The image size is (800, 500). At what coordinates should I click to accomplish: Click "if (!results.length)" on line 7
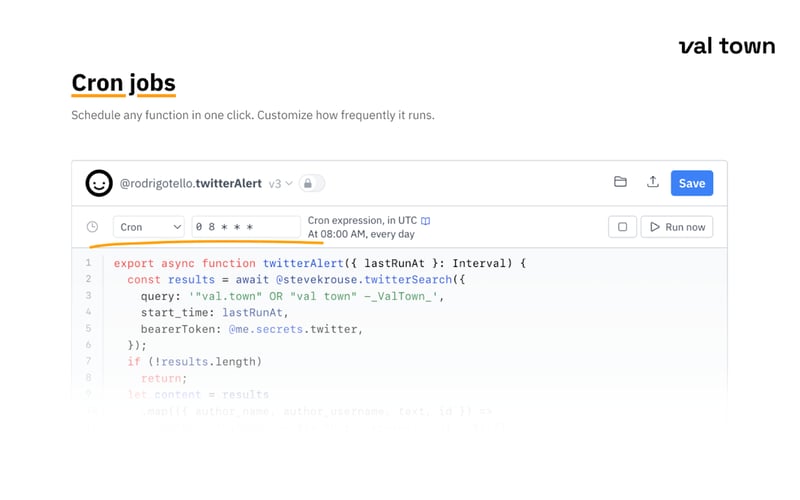(194, 362)
